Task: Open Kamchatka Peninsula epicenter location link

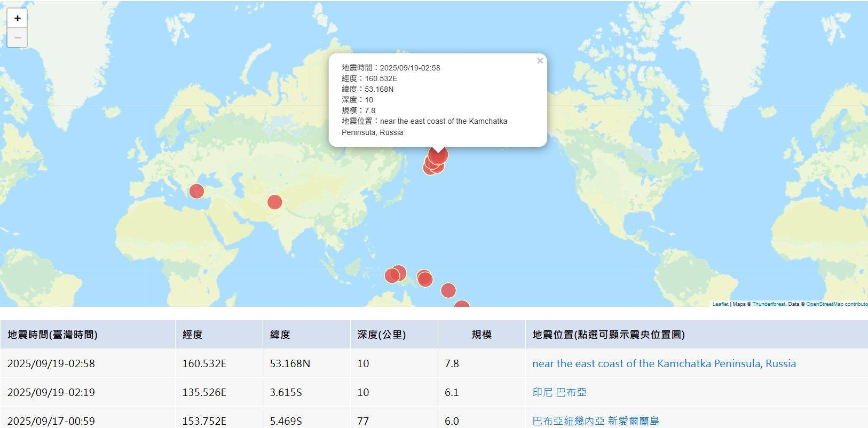Action: click(x=664, y=363)
